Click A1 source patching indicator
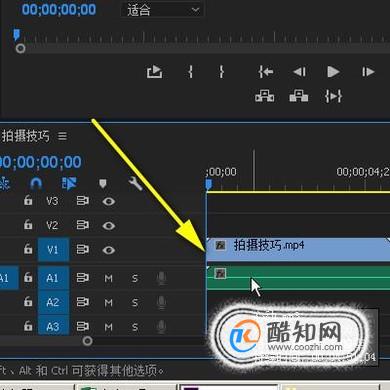The image size is (390, 390). pos(9,278)
